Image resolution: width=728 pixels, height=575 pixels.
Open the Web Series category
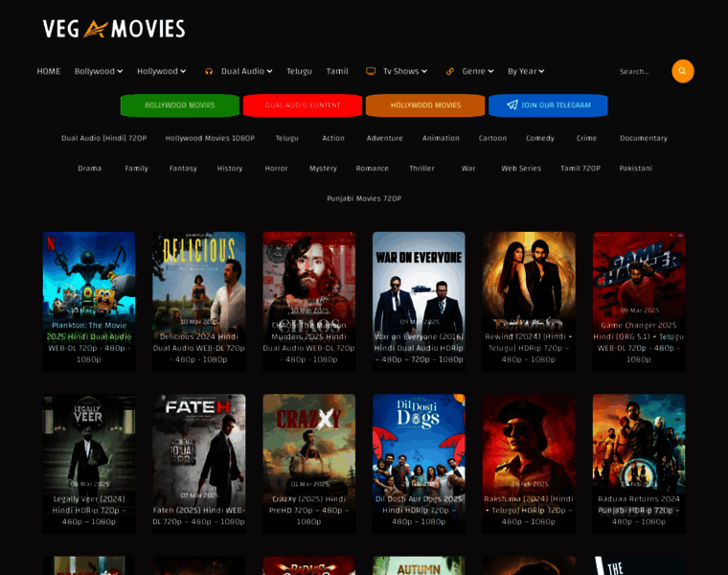tap(521, 168)
